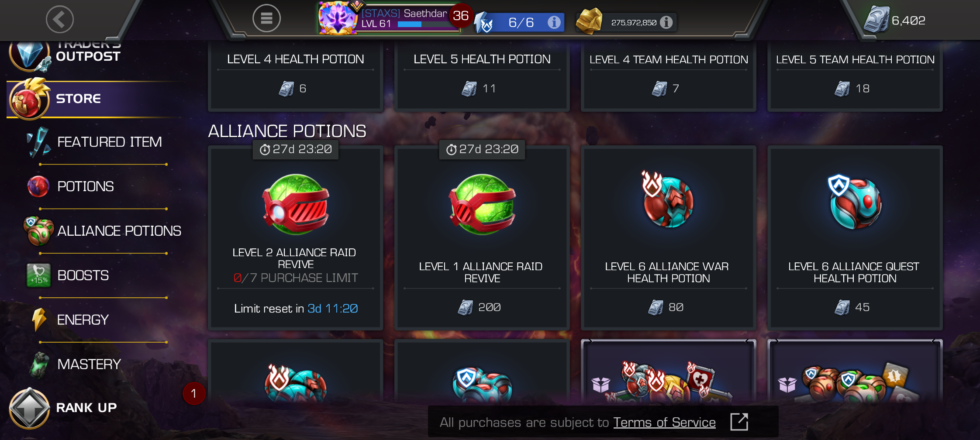Select the Level 2 Alliance Raid Revive icon
Screen dimensions: 980x440
[296, 204]
